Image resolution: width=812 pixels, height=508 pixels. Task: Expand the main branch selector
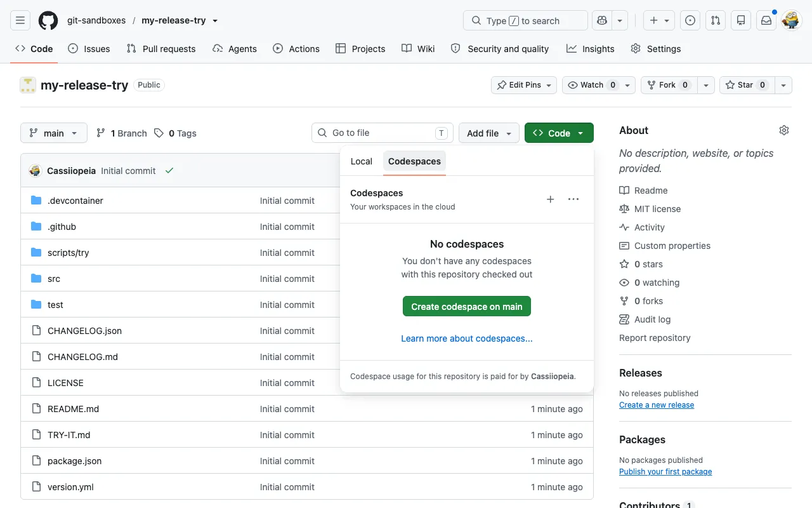[x=54, y=133]
